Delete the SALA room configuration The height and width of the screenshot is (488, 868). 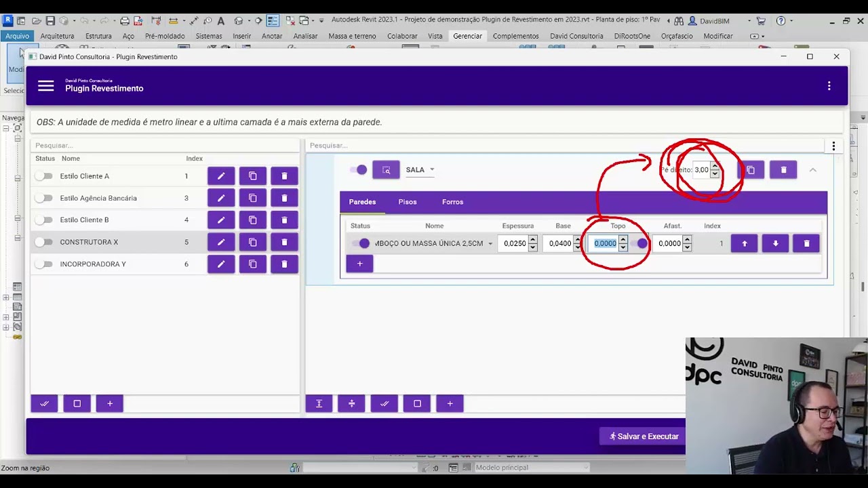tap(783, 170)
